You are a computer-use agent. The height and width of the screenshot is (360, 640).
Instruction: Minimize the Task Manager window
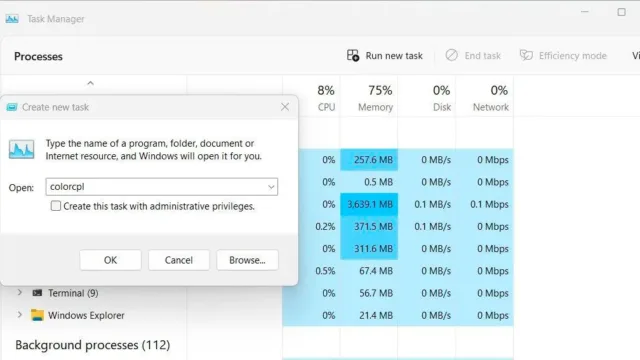pos(584,12)
